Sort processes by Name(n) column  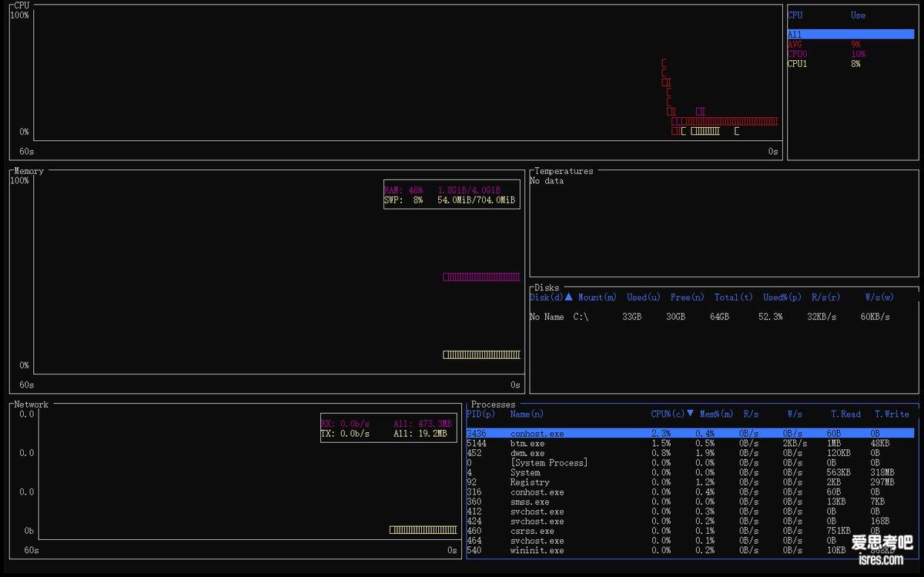(527, 414)
